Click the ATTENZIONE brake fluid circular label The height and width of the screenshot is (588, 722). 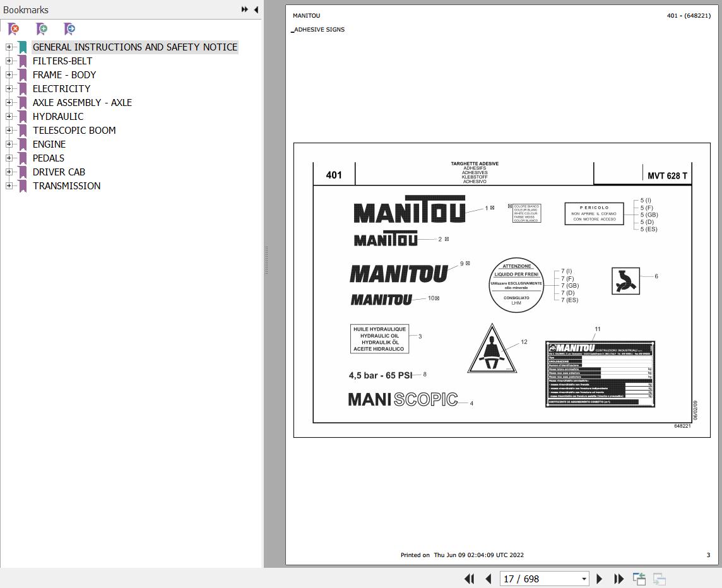click(x=516, y=285)
